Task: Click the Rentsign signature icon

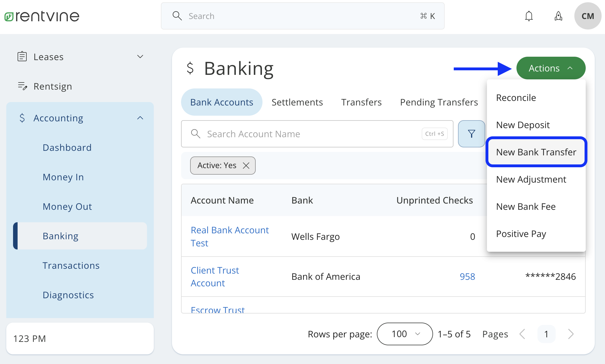Action: (x=22, y=86)
